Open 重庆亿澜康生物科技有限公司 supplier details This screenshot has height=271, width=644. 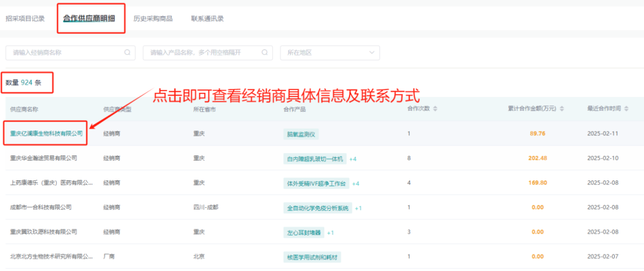click(47, 133)
